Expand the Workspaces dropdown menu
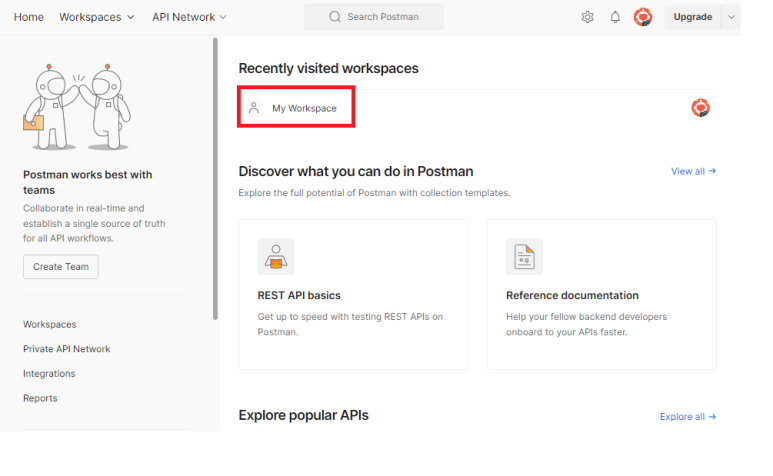Screen dimensions: 773x476 (x=97, y=17)
